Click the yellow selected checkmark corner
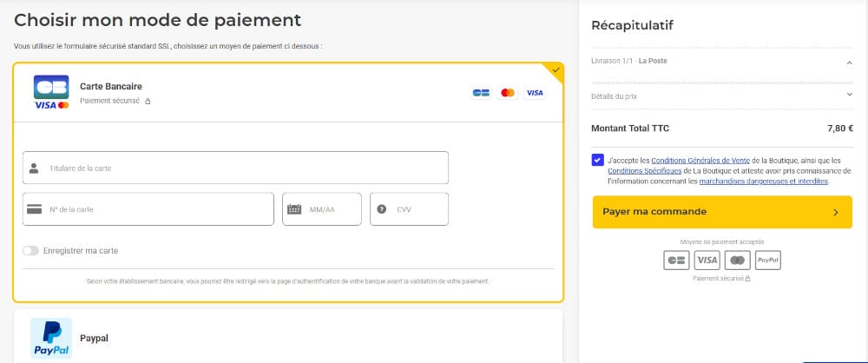 (x=556, y=69)
